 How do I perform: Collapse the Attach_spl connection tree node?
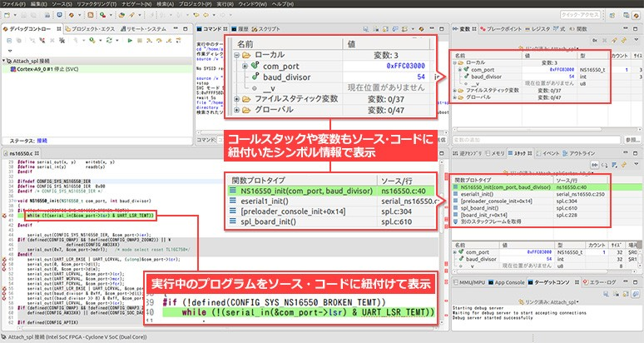(x=3, y=60)
